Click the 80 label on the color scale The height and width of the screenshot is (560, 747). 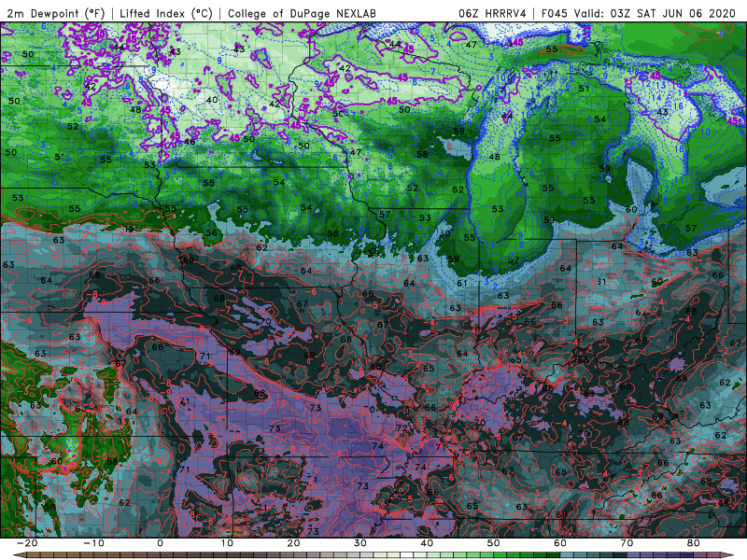pos(694,543)
